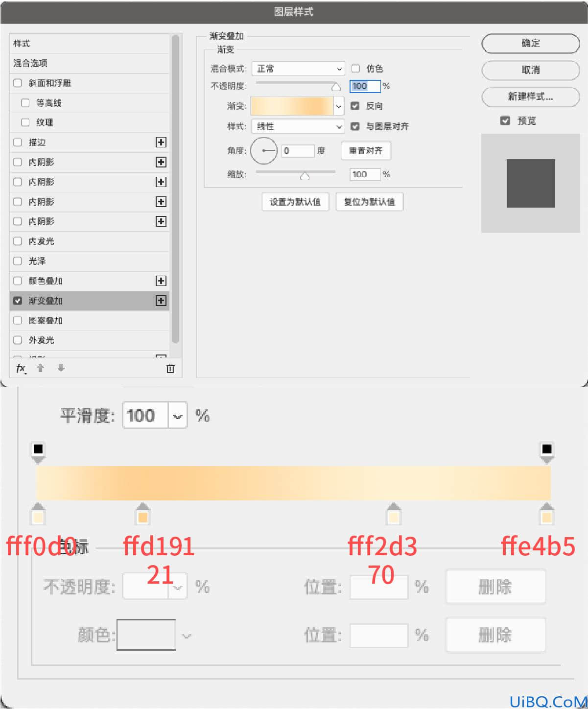The image size is (588, 709).
Task: Enable the 内发光 checkbox
Action: (x=18, y=241)
